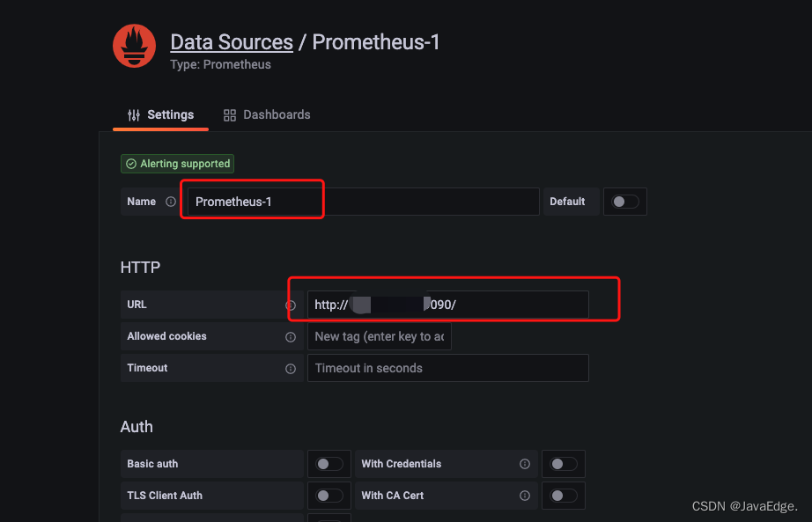Open the Dashboards tab
The image size is (812, 522).
click(x=276, y=115)
